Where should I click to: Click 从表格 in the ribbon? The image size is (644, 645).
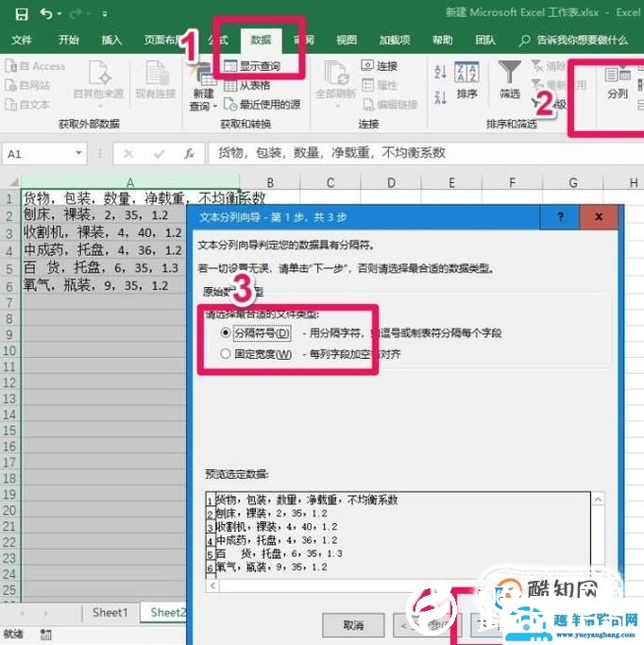[247, 85]
